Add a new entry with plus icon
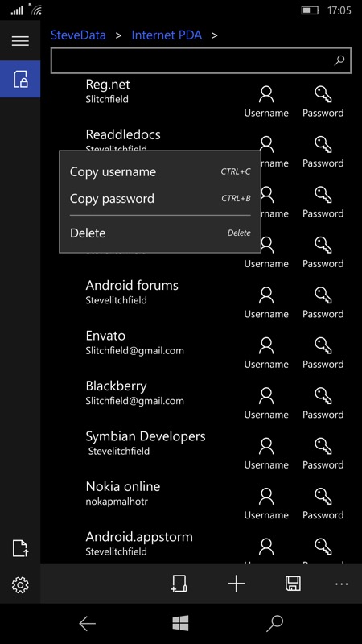The width and height of the screenshot is (362, 644). pos(236,584)
